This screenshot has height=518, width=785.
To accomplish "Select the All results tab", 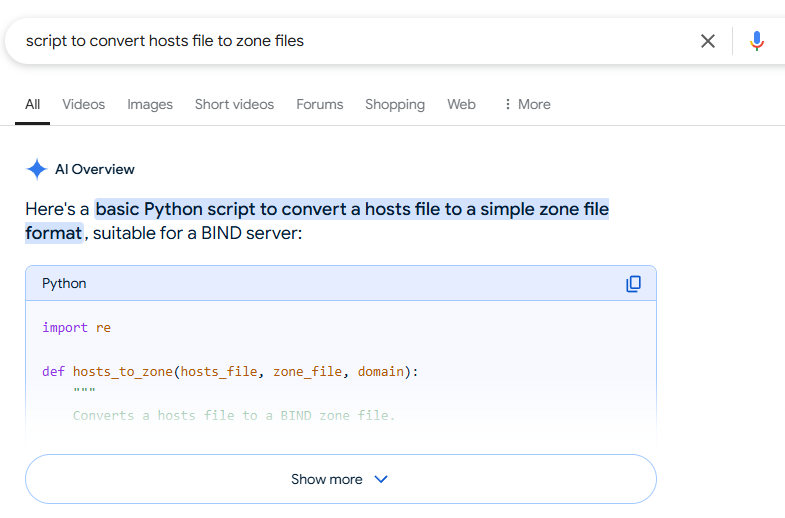I will pyautogui.click(x=33, y=104).
